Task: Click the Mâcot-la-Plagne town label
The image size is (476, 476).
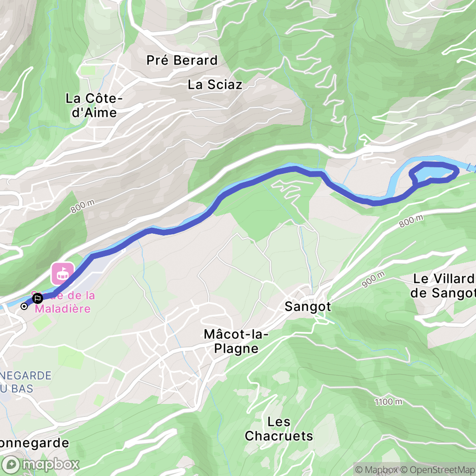Action: 236,341
